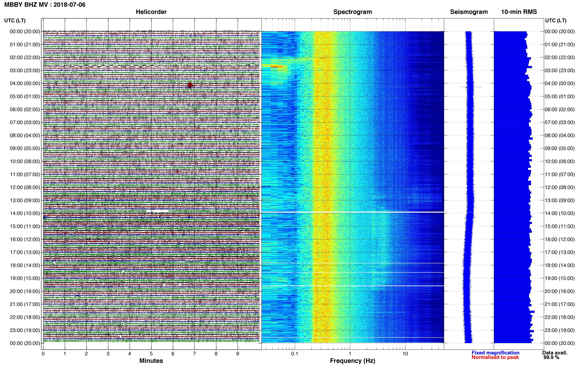Viewport: 588px width, 368px height.
Task: Click the left '13:00 (09:00)' time label
Action: [25, 200]
